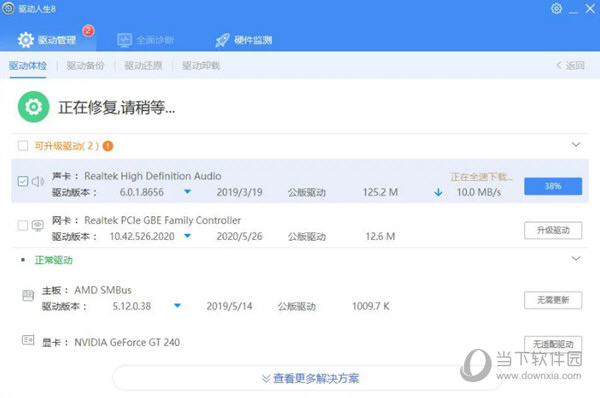
Task: Toggle the 可升级驱动 select-all checkbox
Action: click(23, 146)
